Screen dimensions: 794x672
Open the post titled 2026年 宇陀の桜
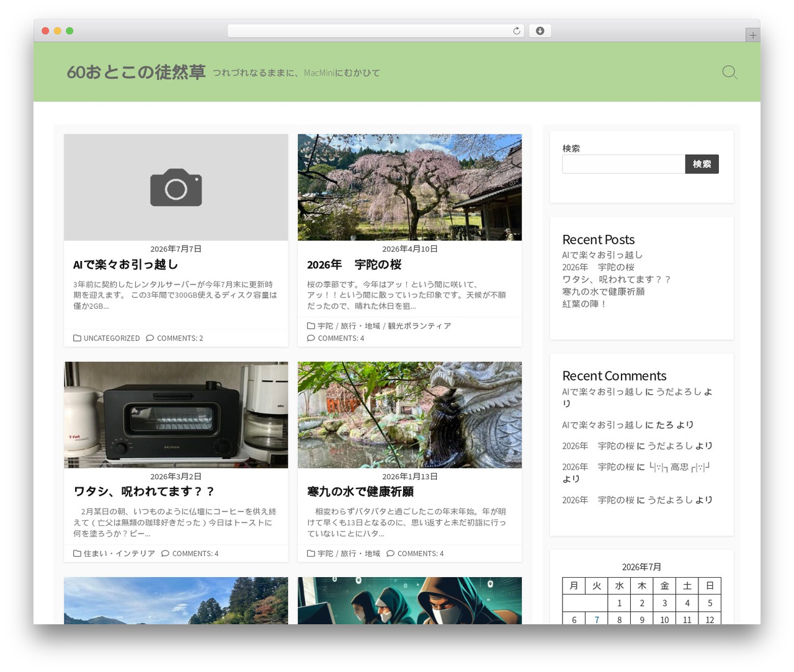click(x=354, y=265)
